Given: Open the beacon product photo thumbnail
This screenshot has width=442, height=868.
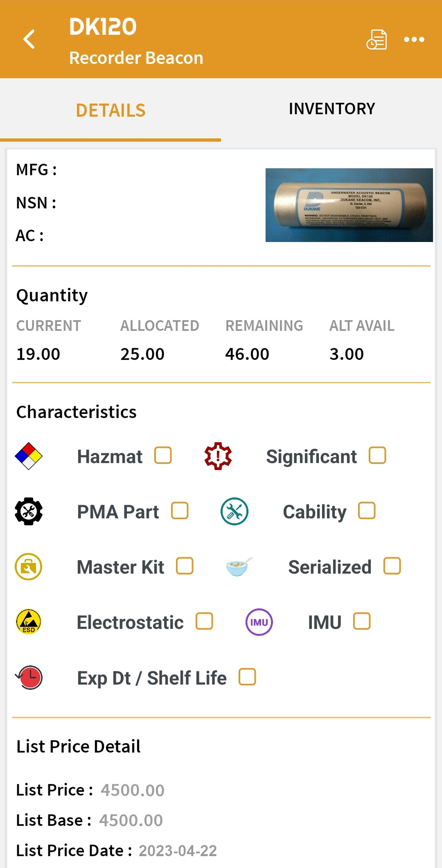Looking at the screenshot, I should click(x=349, y=205).
